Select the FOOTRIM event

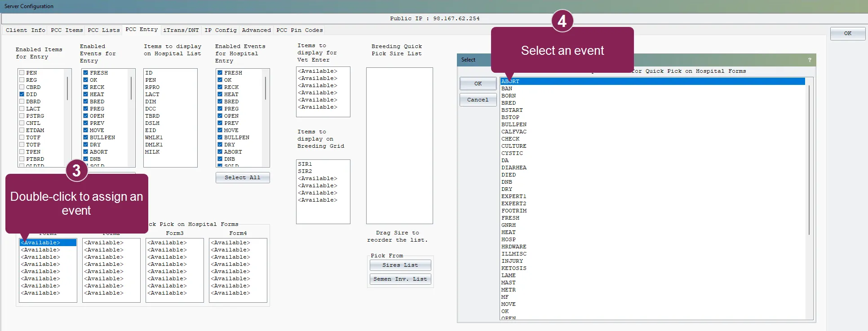point(514,211)
